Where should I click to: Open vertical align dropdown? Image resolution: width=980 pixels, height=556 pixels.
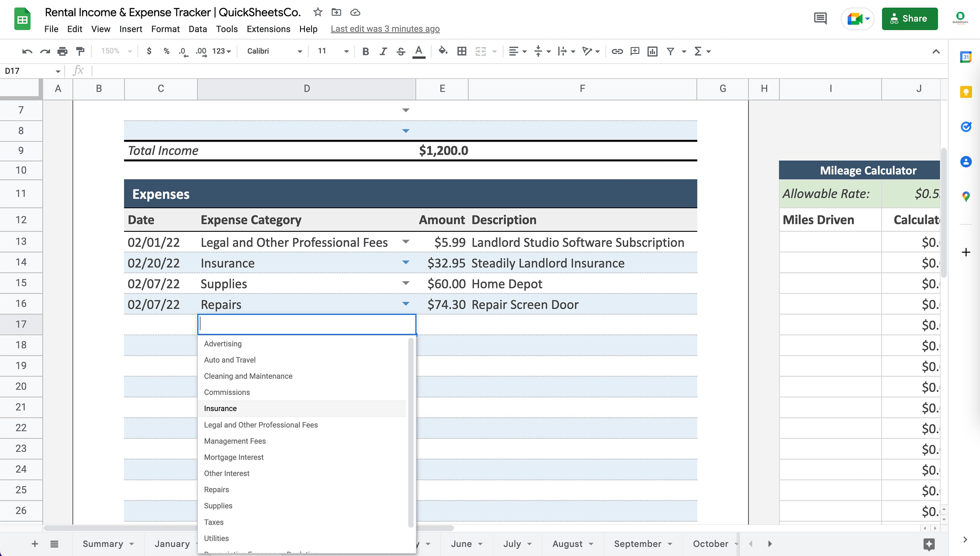pos(543,51)
